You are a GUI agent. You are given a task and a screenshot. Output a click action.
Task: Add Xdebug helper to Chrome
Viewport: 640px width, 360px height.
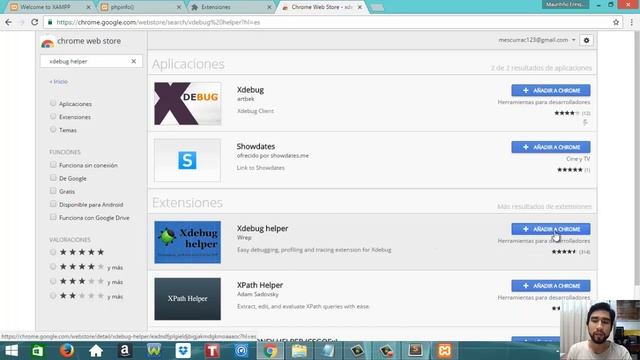point(551,229)
